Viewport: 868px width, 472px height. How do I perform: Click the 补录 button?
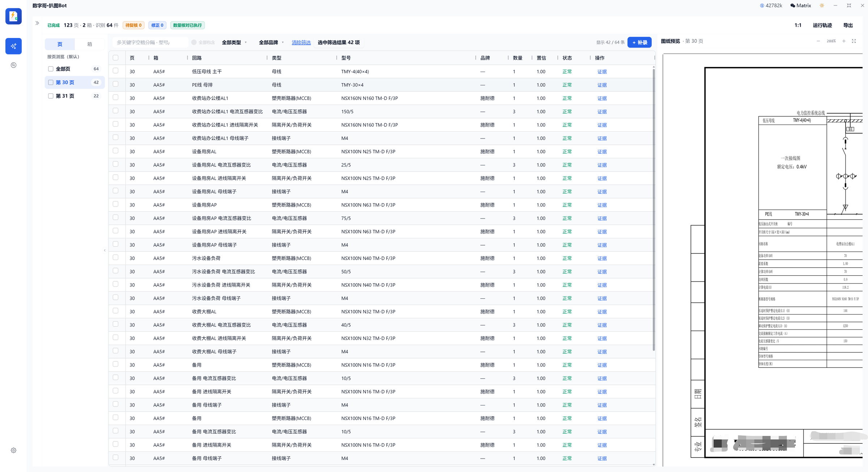coord(639,42)
